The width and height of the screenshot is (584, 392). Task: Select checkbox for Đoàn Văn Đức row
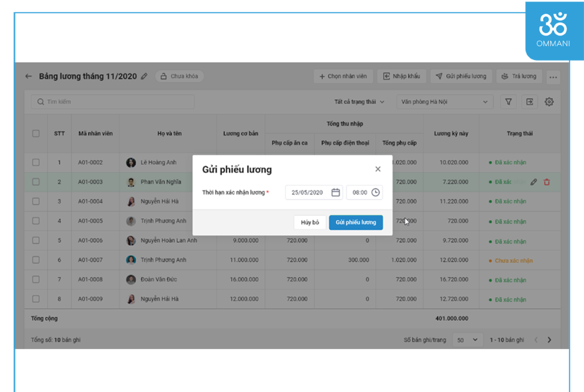click(x=36, y=279)
